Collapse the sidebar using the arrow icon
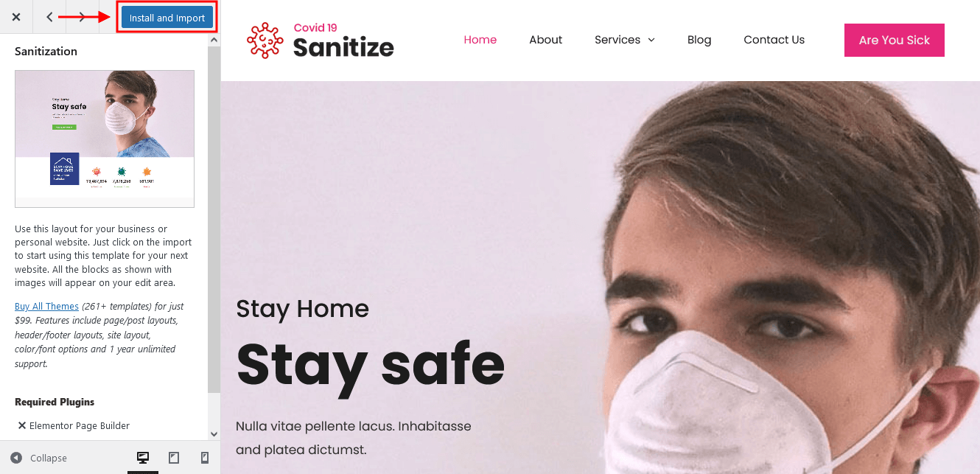This screenshot has height=474, width=980. [16, 458]
